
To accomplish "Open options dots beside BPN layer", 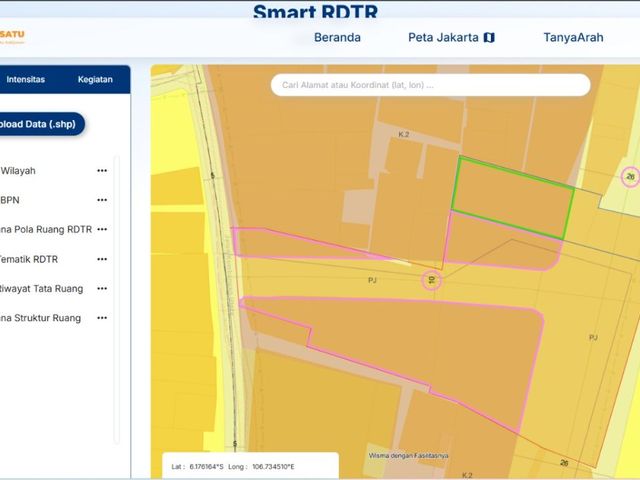I will [102, 200].
